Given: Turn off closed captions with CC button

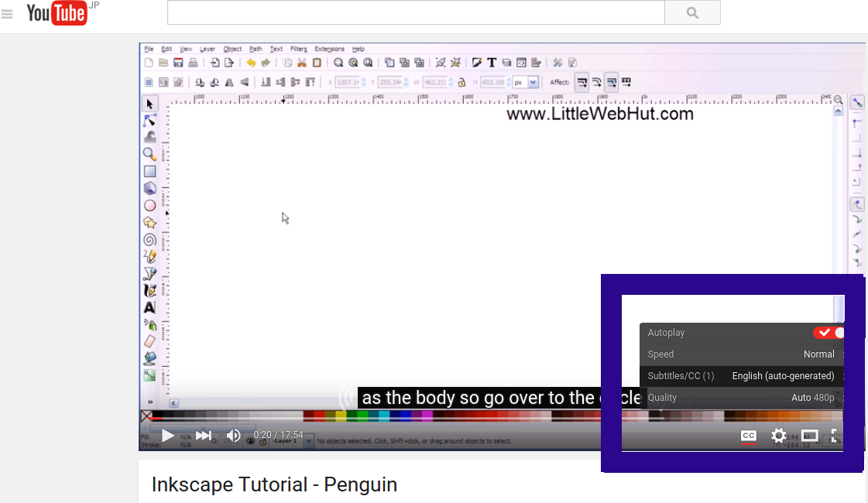Looking at the screenshot, I should 749,436.
